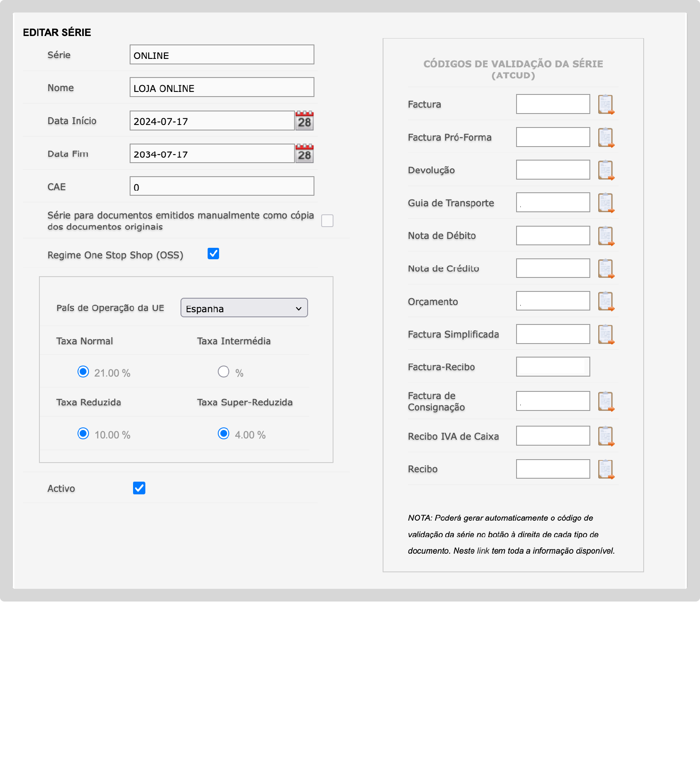This screenshot has width=700, height=768.
Task: Focus the CAE input field
Action: tap(222, 186)
